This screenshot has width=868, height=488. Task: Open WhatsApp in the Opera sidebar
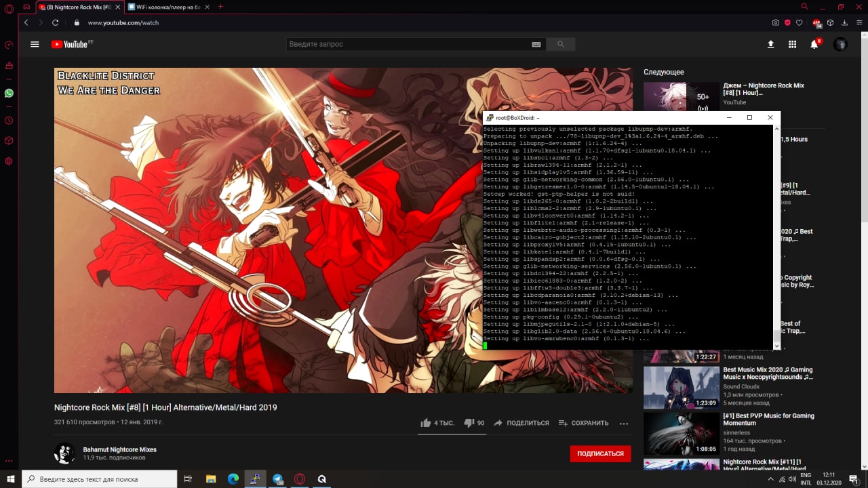coord(9,93)
